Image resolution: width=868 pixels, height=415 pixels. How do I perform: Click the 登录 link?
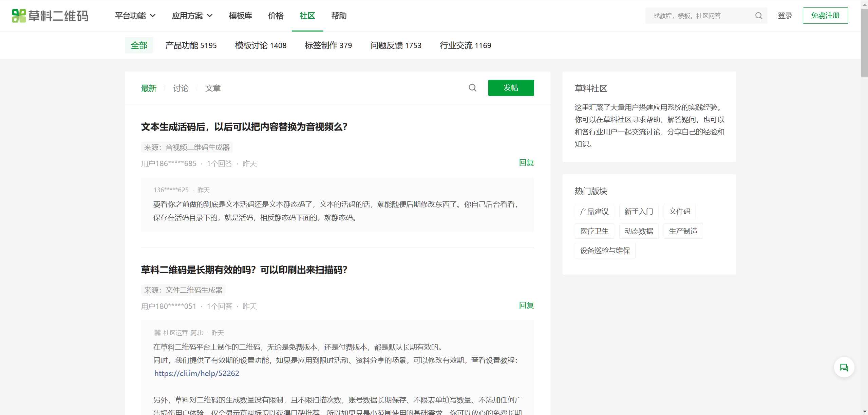coord(785,16)
